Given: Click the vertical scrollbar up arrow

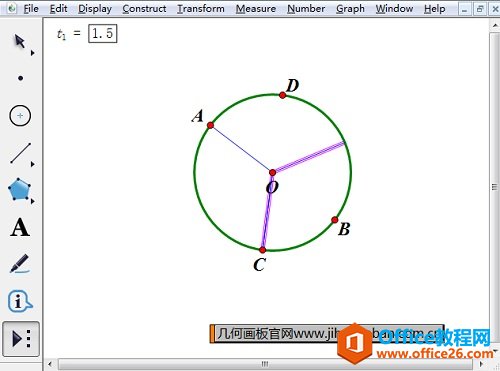Looking at the screenshot, I should (x=494, y=25).
